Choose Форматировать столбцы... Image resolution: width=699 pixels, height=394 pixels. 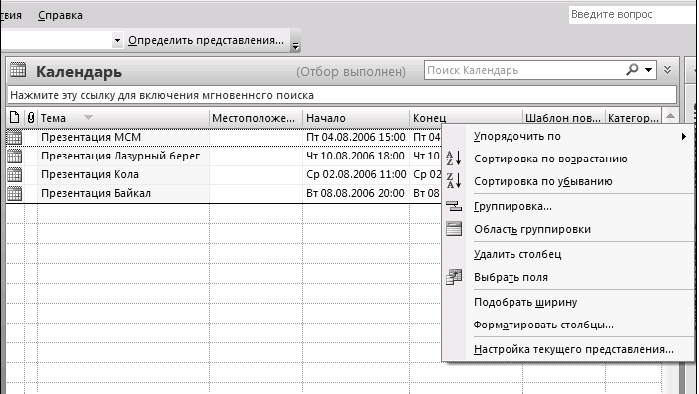pyautogui.click(x=543, y=324)
